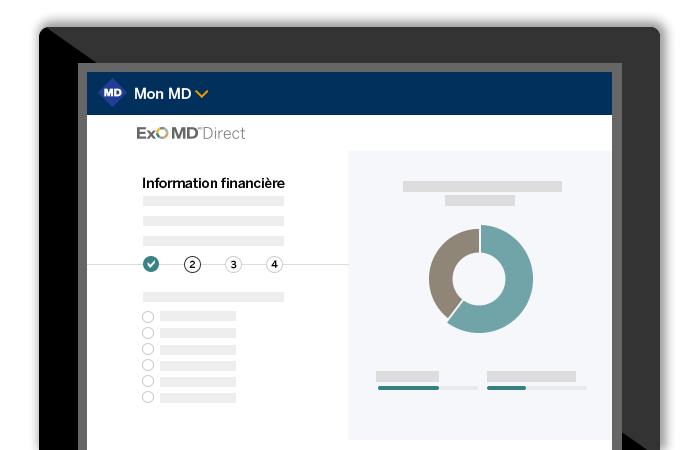Select the second radio button option
Viewport: 700px width, 450px height.
pos(148,333)
